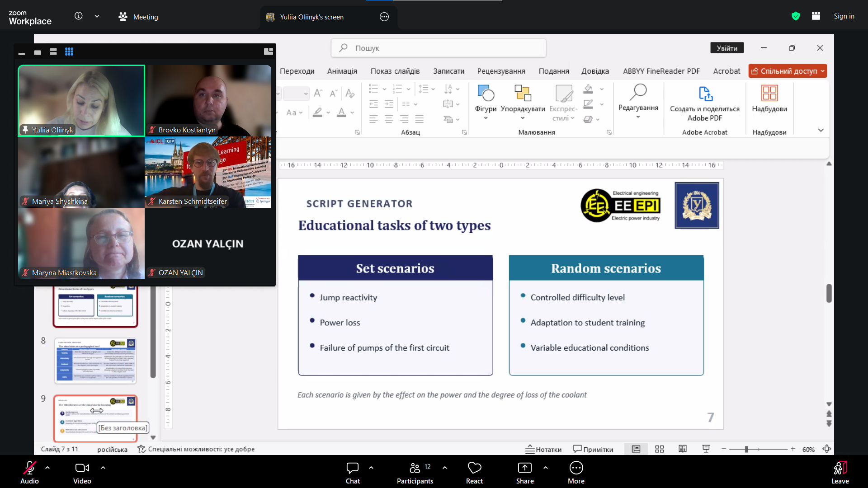Click Create and share Adobe PDF icon
Image resolution: width=868 pixels, height=488 pixels.
pyautogui.click(x=705, y=94)
